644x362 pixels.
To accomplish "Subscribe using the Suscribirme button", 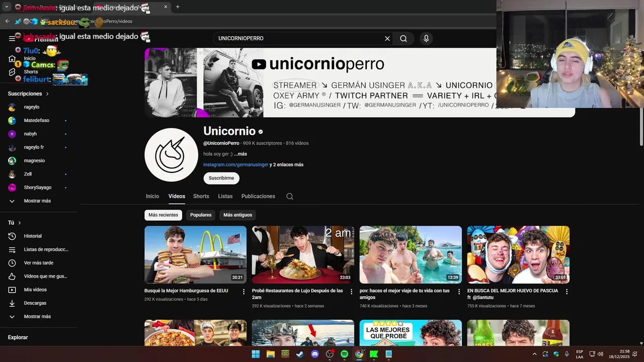I will (x=221, y=178).
